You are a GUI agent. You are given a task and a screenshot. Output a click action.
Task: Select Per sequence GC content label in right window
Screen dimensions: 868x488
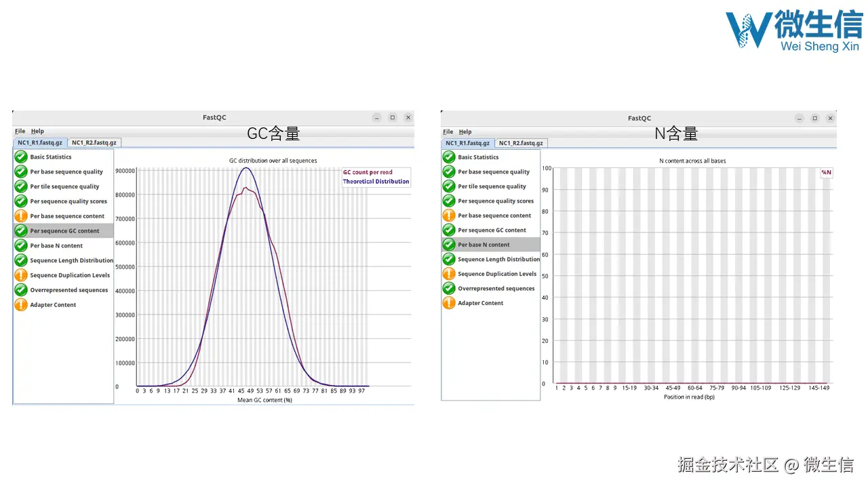(492, 230)
